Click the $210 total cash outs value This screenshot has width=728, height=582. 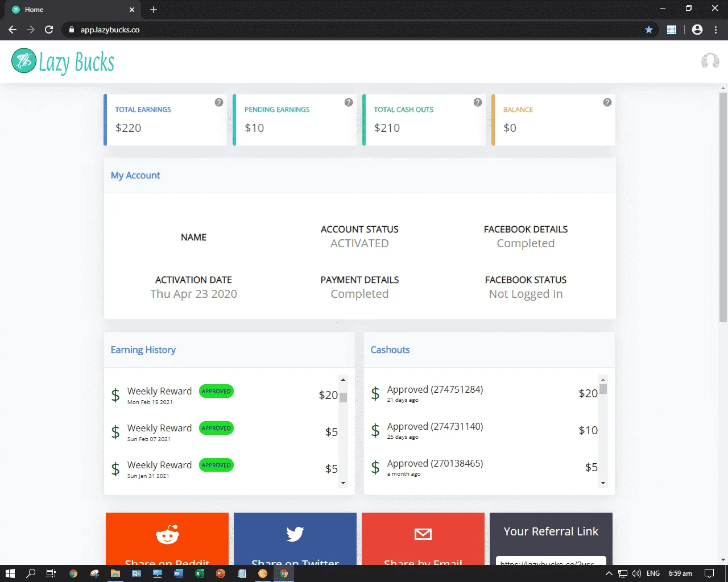[x=387, y=128]
